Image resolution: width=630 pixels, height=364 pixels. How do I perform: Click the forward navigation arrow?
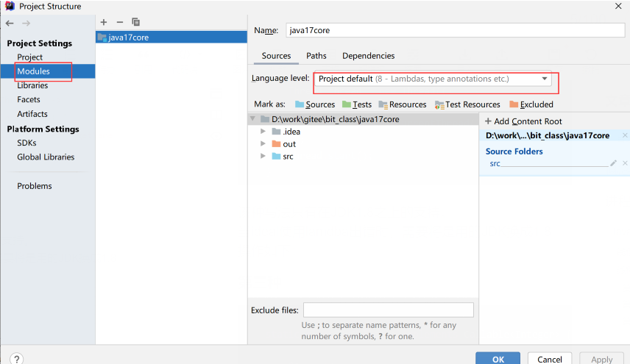pos(26,24)
